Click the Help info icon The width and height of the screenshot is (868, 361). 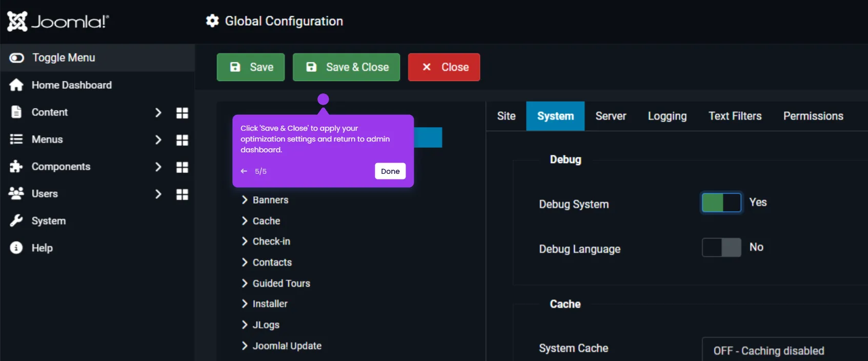click(16, 248)
